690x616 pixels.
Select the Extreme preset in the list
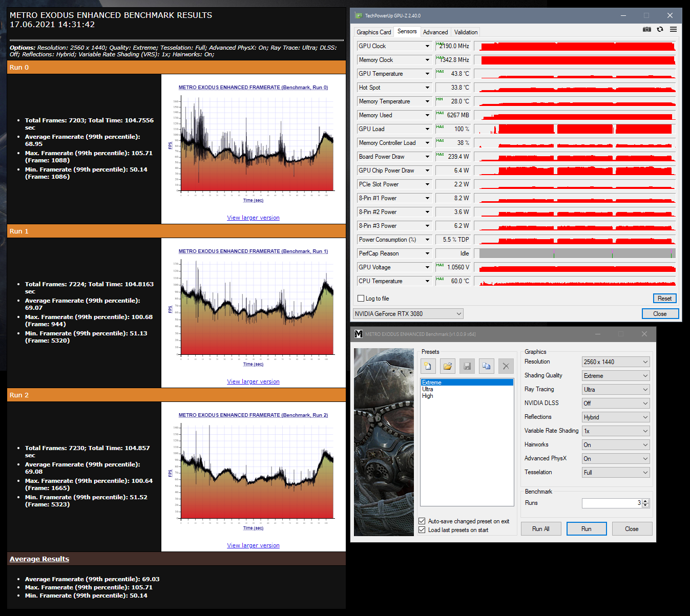(467, 383)
